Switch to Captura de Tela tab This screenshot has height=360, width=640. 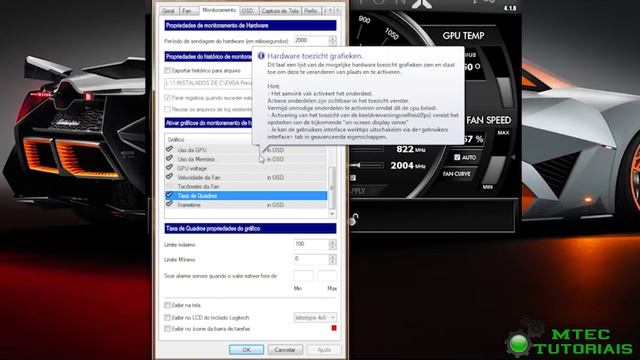(280, 11)
